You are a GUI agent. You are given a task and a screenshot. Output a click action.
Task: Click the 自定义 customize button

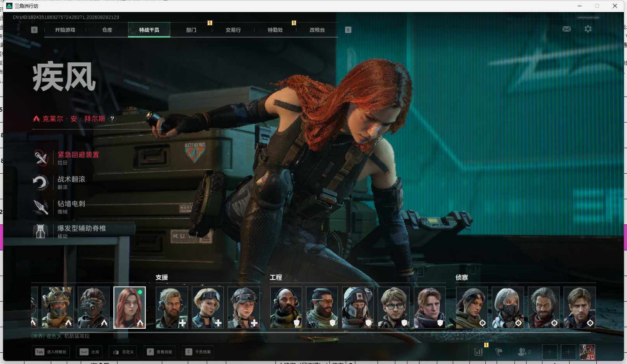[x=123, y=352]
